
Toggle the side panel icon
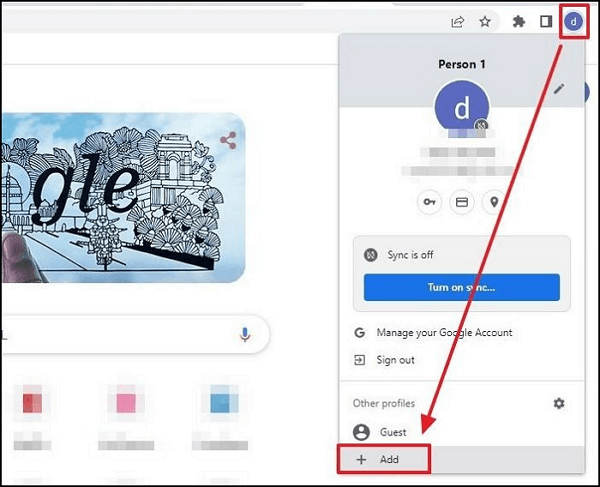pyautogui.click(x=546, y=21)
